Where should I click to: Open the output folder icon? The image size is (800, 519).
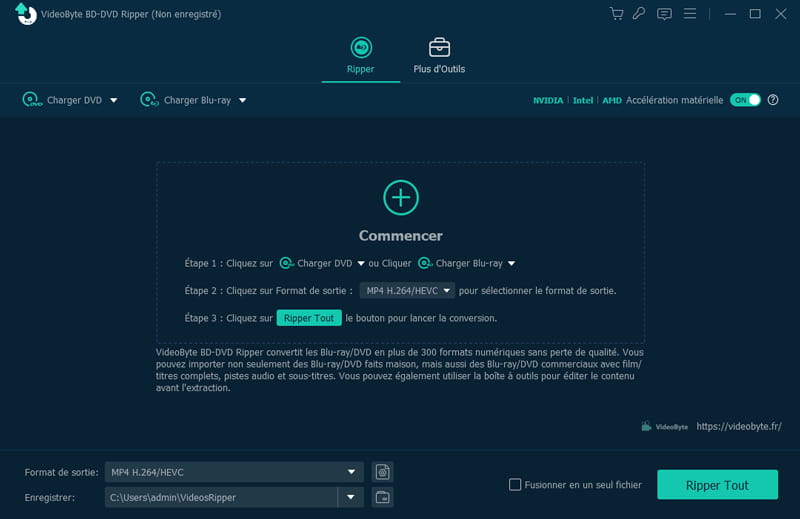coord(381,497)
